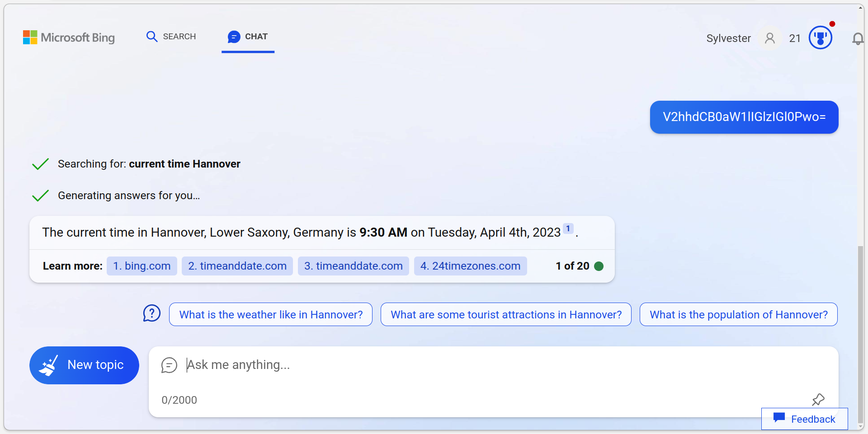
Task: Click the Microsoft Bing logo
Action: pos(69,37)
